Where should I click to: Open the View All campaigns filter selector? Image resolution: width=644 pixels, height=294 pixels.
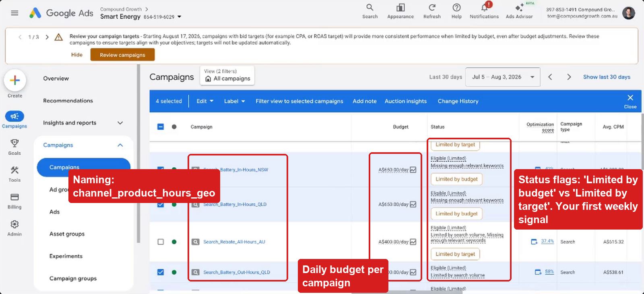pyautogui.click(x=227, y=75)
